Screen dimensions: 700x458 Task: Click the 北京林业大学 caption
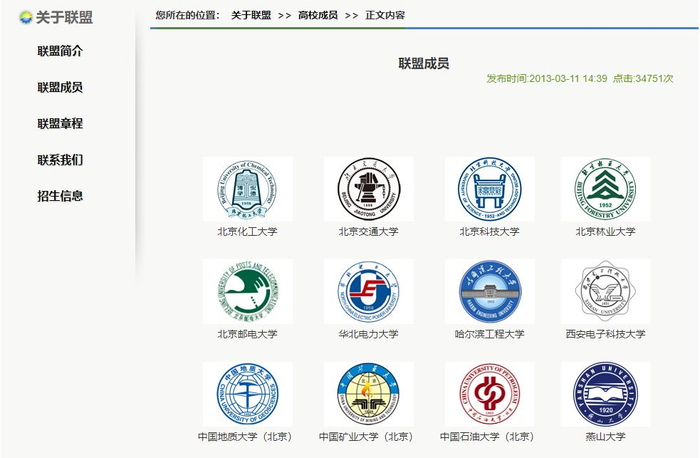click(605, 232)
